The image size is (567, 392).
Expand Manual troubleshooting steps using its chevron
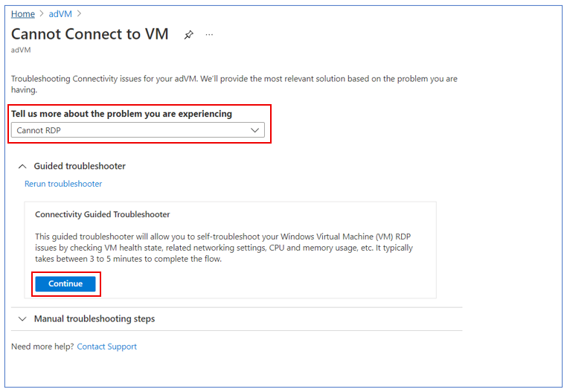(22, 319)
